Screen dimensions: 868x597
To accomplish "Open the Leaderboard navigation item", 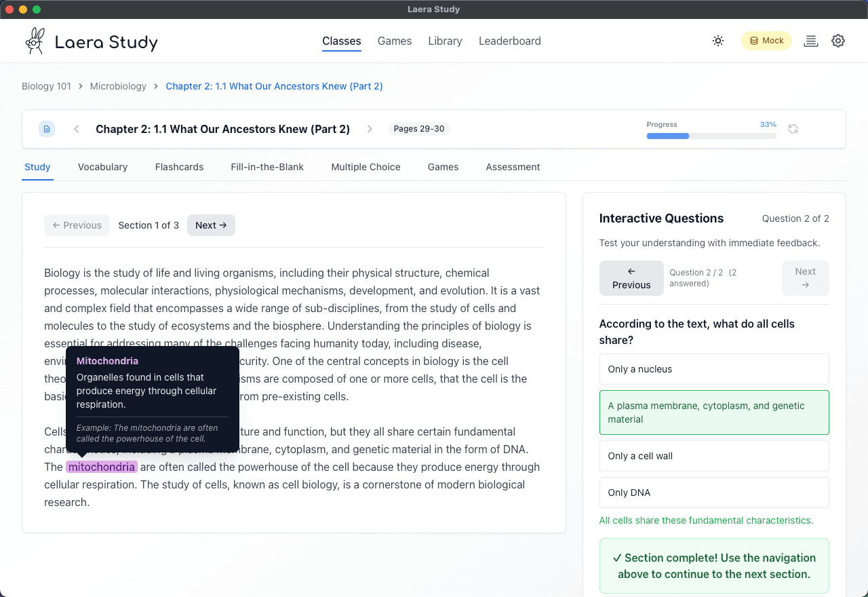I will (x=509, y=41).
